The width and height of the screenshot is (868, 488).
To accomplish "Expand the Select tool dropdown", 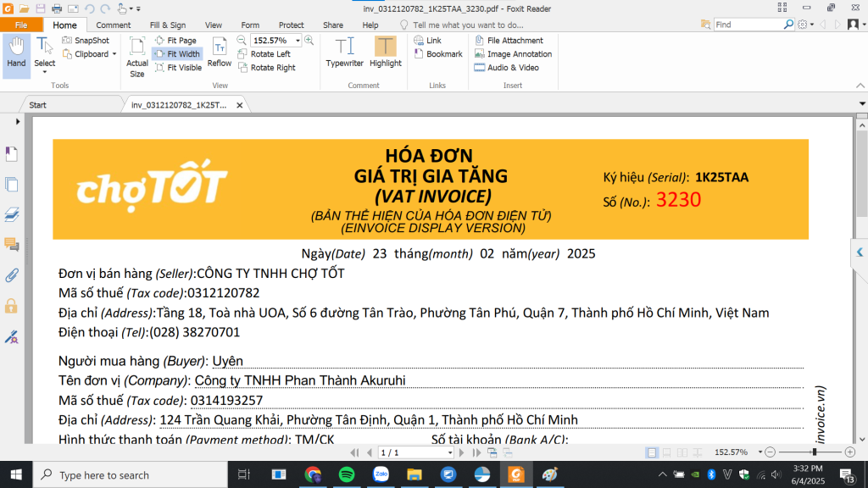I will click(x=45, y=73).
